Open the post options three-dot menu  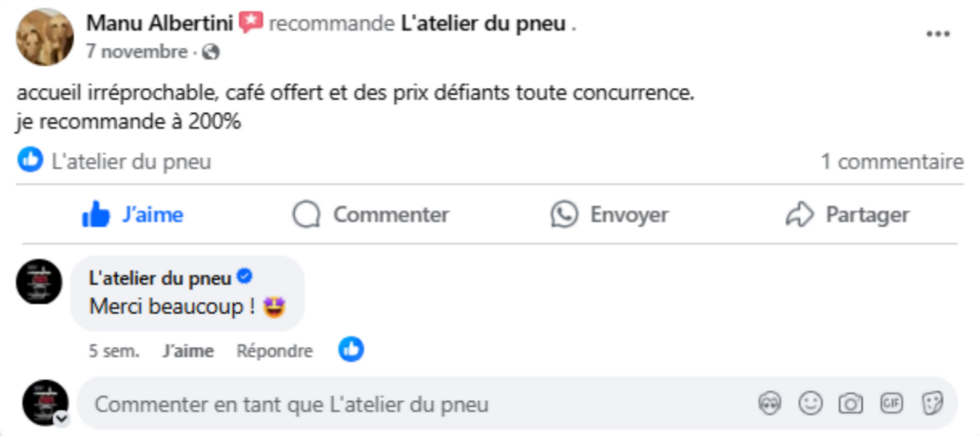click(938, 34)
